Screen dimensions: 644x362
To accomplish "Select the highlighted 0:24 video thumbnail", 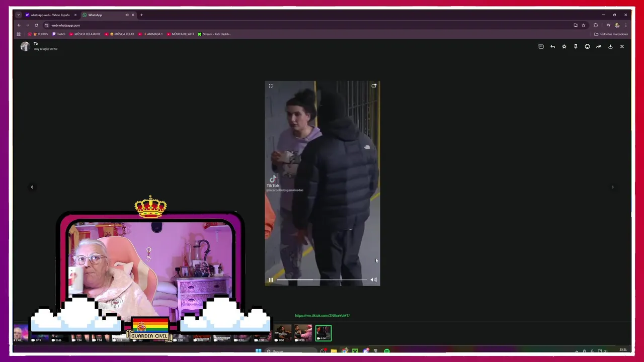I will 324,333.
